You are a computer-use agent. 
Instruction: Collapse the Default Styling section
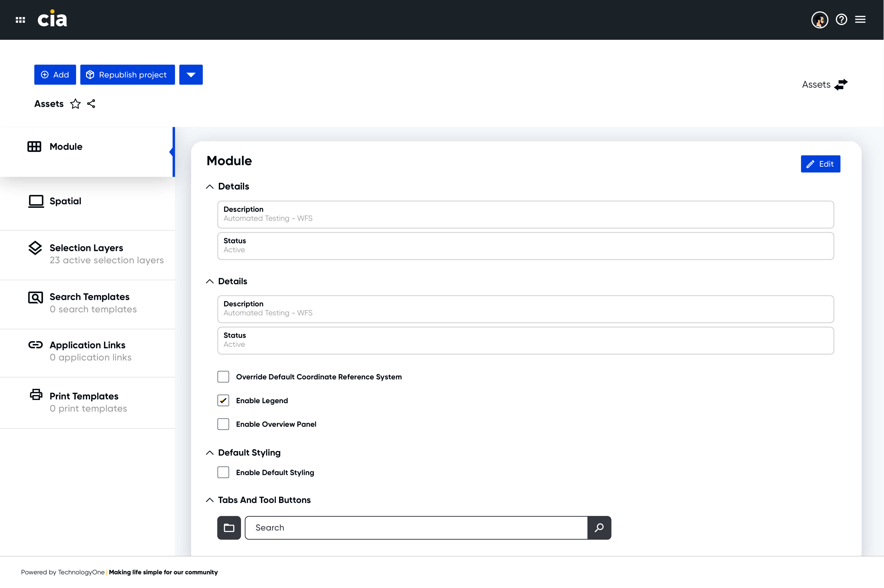[210, 453]
